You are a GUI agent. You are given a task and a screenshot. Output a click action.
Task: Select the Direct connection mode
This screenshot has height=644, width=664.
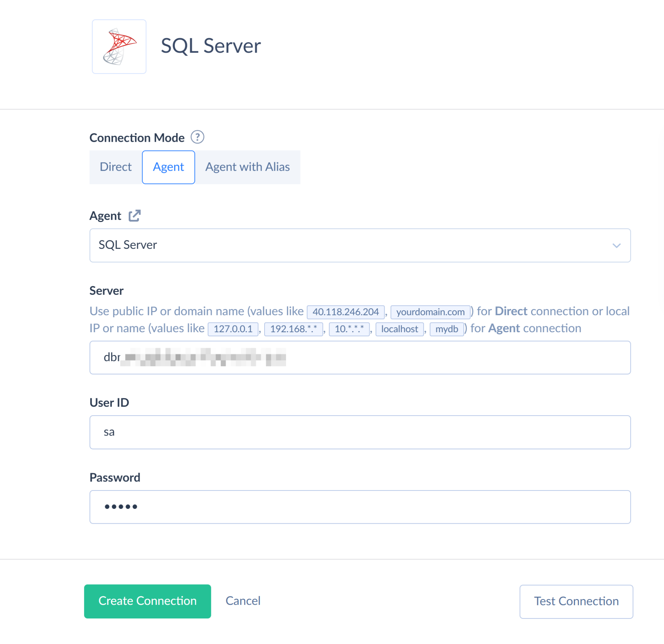(x=116, y=167)
